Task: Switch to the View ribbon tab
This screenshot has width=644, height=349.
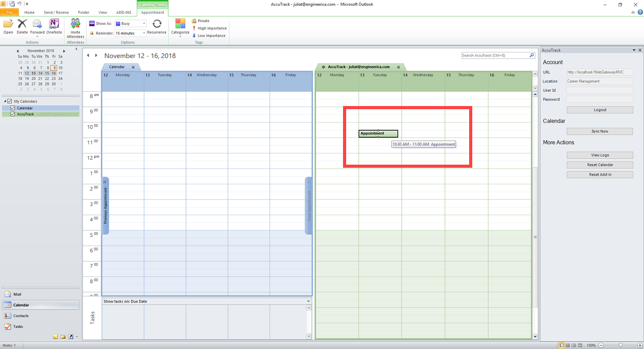Action: (103, 13)
